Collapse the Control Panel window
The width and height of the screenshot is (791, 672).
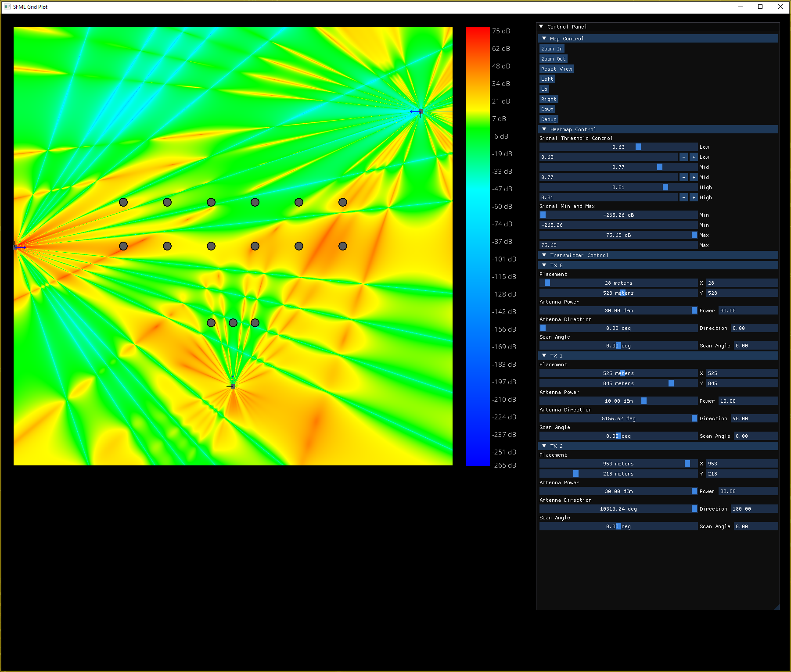click(x=541, y=27)
